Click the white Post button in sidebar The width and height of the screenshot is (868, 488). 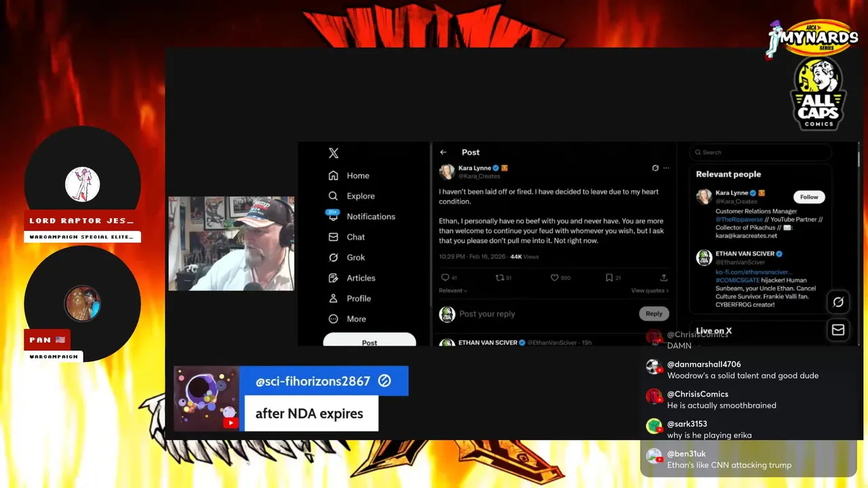370,340
